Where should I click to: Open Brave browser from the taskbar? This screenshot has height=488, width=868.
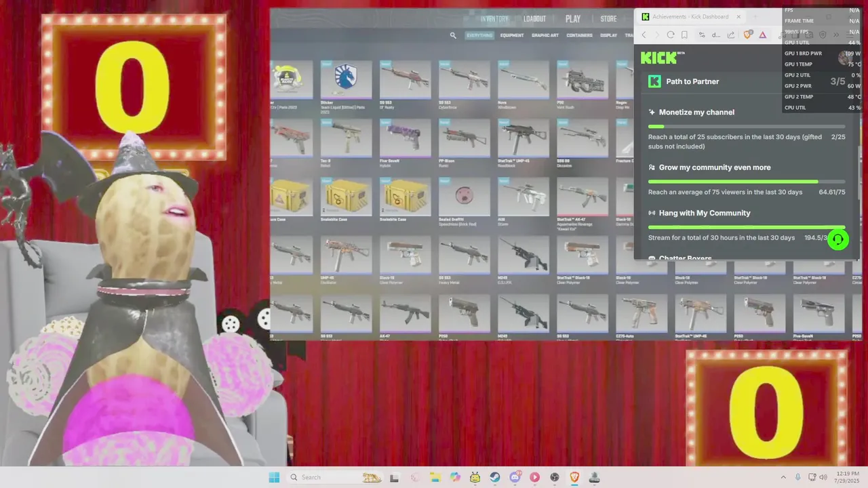(574, 477)
